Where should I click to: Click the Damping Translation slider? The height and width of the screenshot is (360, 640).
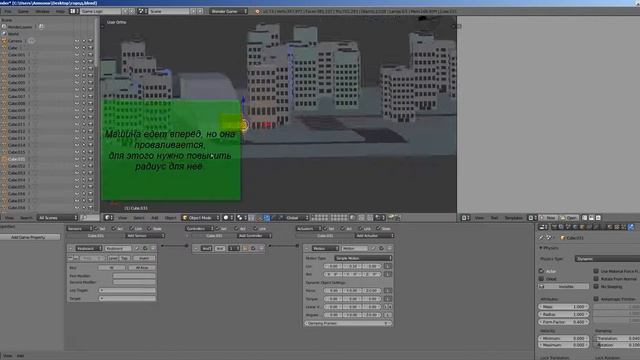point(616,338)
